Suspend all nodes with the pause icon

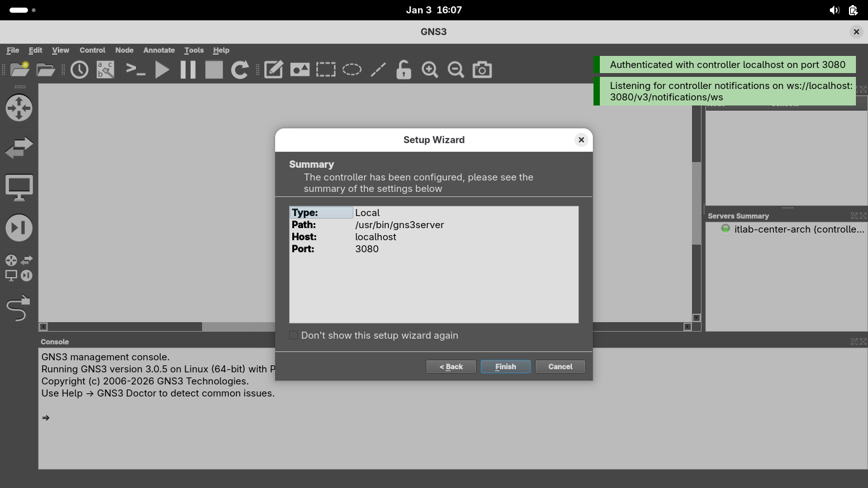tap(188, 69)
